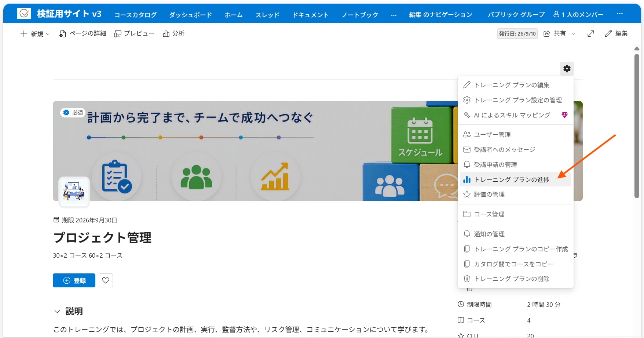Click the star icon beside 評価の管理
Image resolution: width=644 pixels, height=338 pixels.
click(x=467, y=194)
